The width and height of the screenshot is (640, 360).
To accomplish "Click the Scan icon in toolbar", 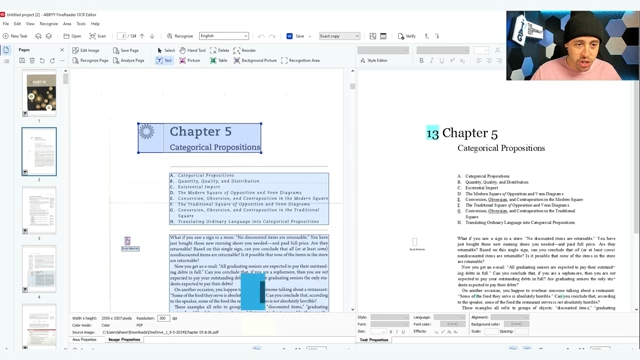I will coord(93,36).
